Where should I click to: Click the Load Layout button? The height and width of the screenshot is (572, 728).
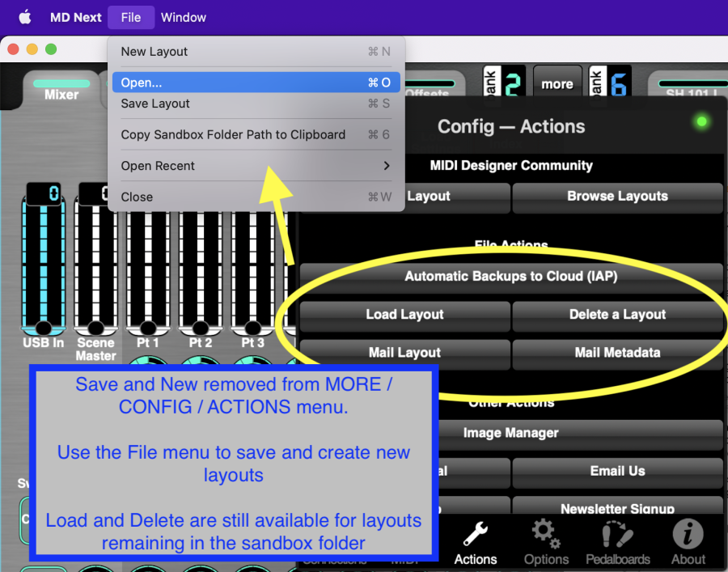[x=405, y=315]
